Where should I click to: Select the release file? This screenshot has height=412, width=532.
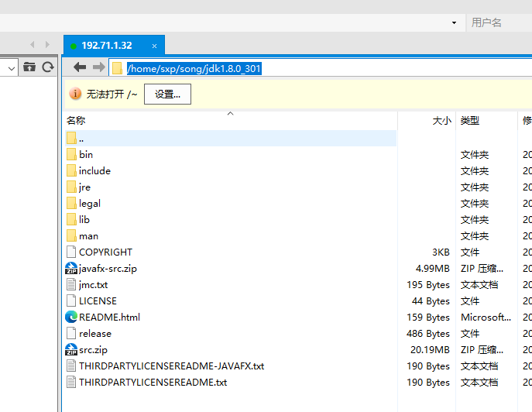coord(95,334)
